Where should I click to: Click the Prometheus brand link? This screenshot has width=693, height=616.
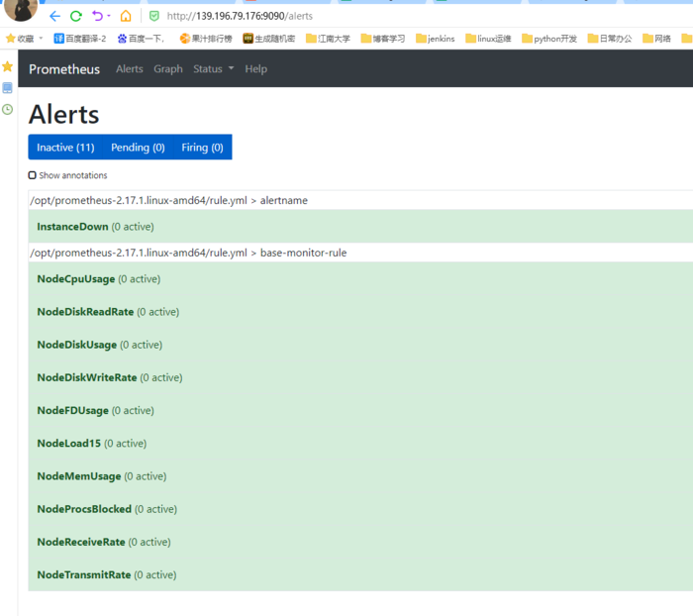click(64, 69)
